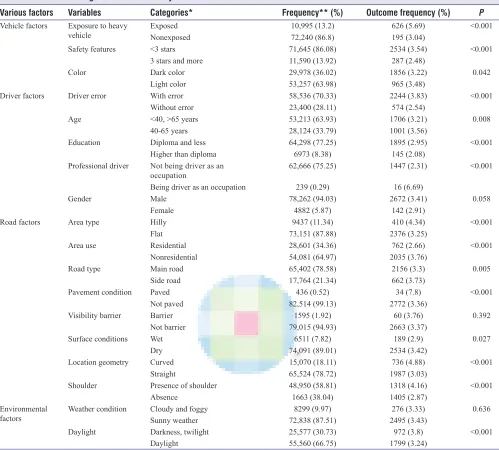Screen dimensions: 499x450
Task: Click the Darkness, twilight category cell
Action: [179, 432]
